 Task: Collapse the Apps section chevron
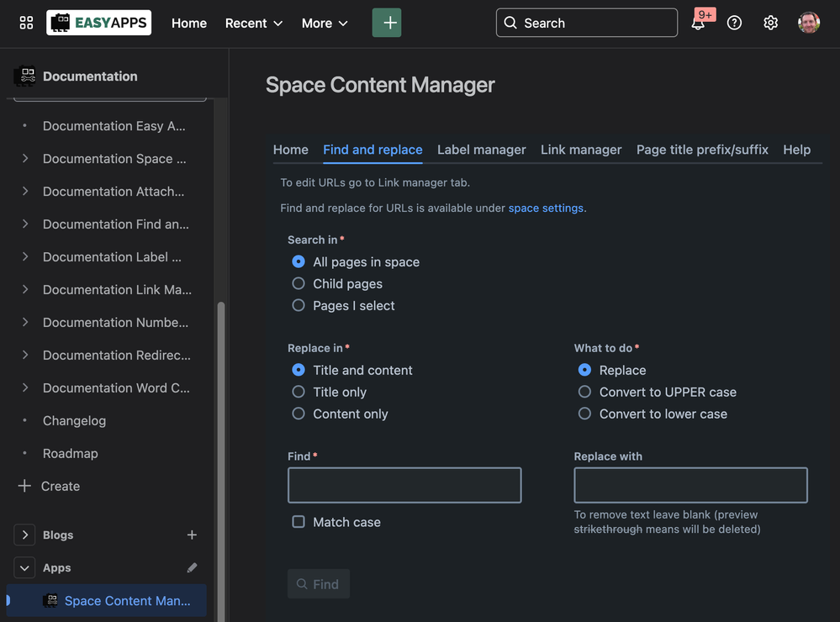point(24,567)
